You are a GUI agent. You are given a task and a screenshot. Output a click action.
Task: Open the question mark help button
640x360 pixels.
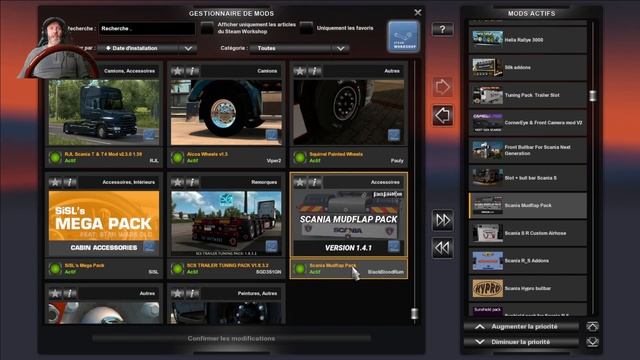tap(442, 29)
